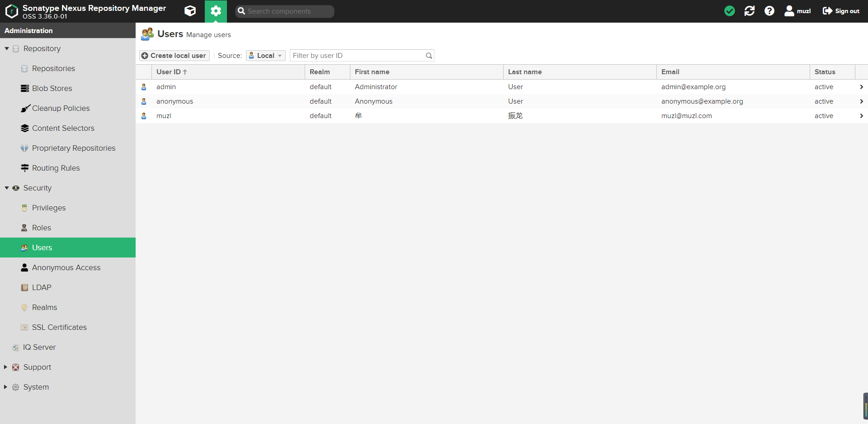
Task: Open Routing Rules in the sidebar
Action: [68, 168]
